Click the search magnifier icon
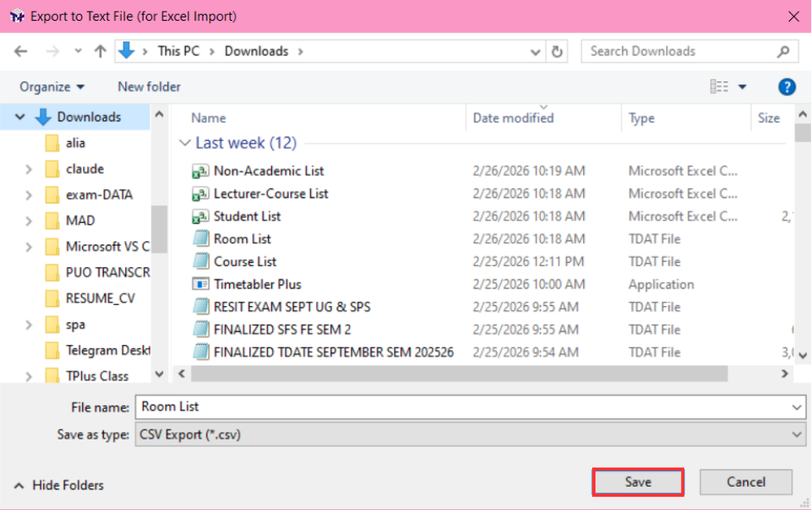 coord(784,51)
